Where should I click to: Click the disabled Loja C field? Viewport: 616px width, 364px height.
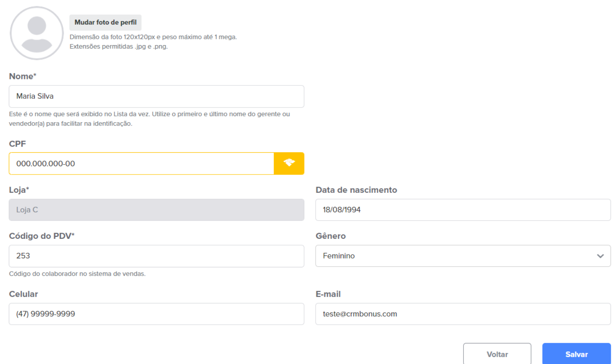[x=157, y=210]
